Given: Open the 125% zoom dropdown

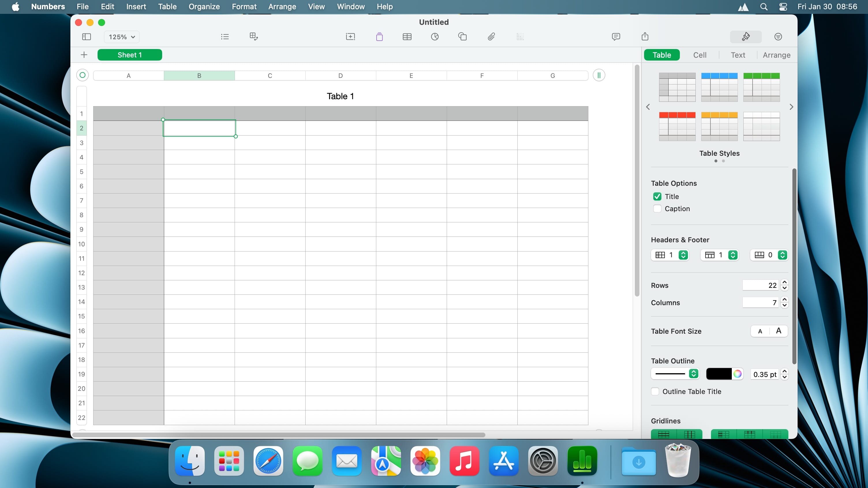Looking at the screenshot, I should click(122, 37).
